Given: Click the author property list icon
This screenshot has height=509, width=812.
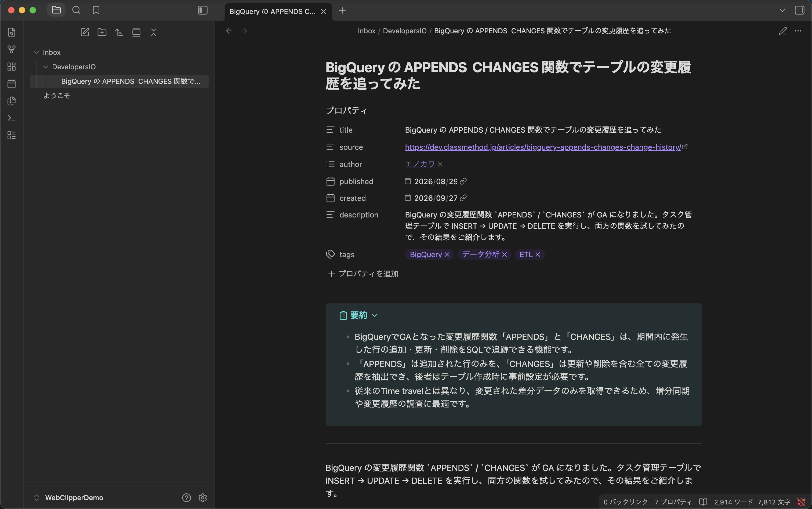Looking at the screenshot, I should tap(330, 164).
